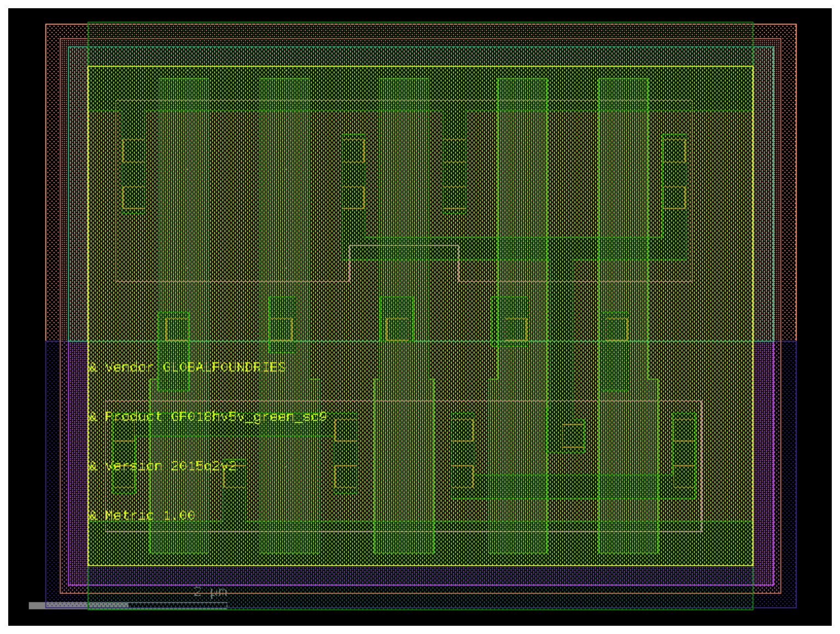This screenshot has width=840, height=634.
Task: Click the 2 µm scale label
Action: coord(210,592)
